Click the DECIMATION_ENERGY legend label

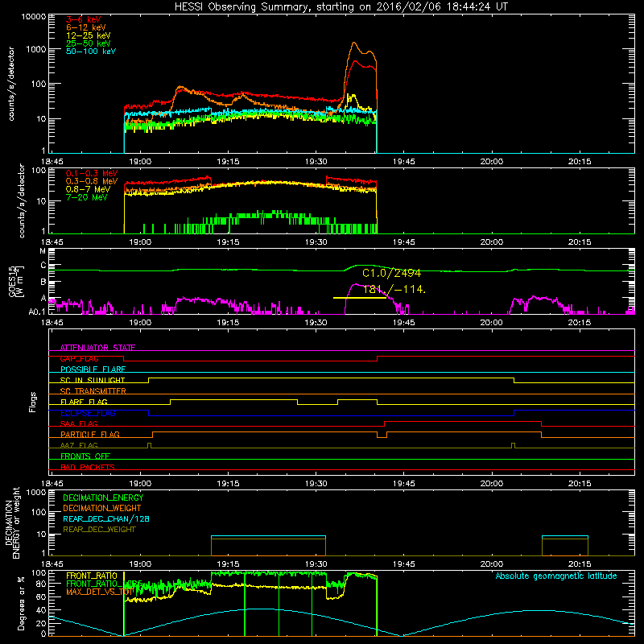tap(103, 497)
